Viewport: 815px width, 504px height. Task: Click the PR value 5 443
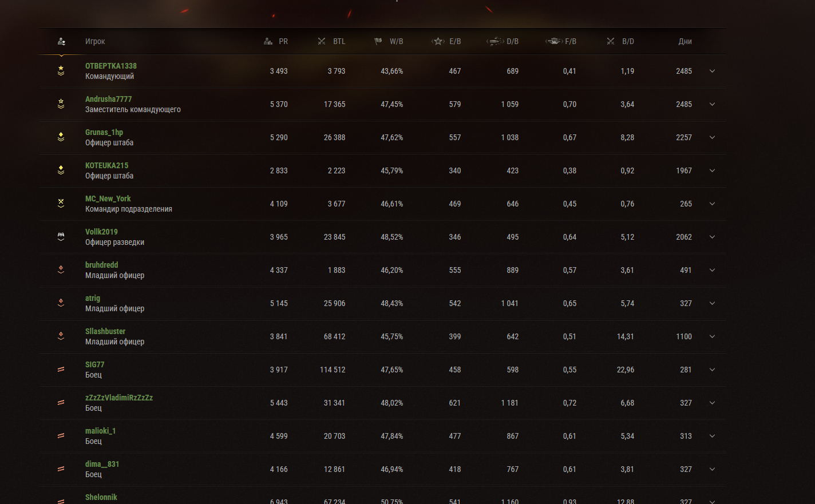tap(279, 403)
